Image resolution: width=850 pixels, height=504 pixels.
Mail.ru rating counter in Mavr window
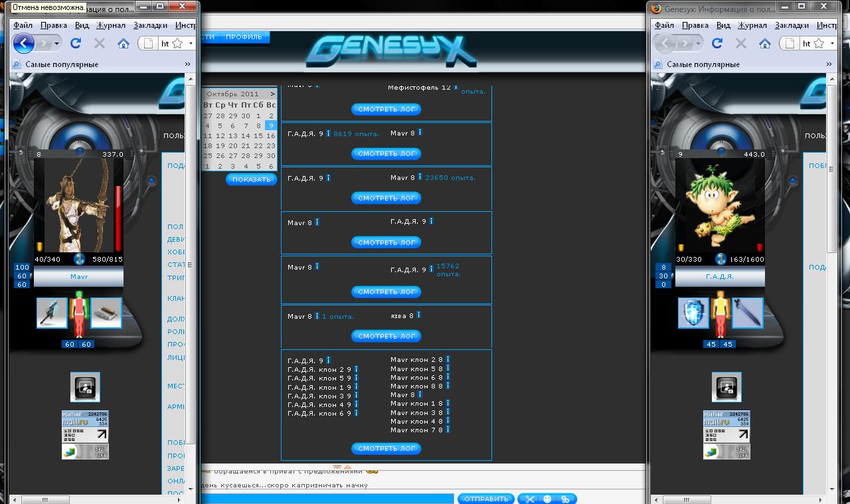85,418
